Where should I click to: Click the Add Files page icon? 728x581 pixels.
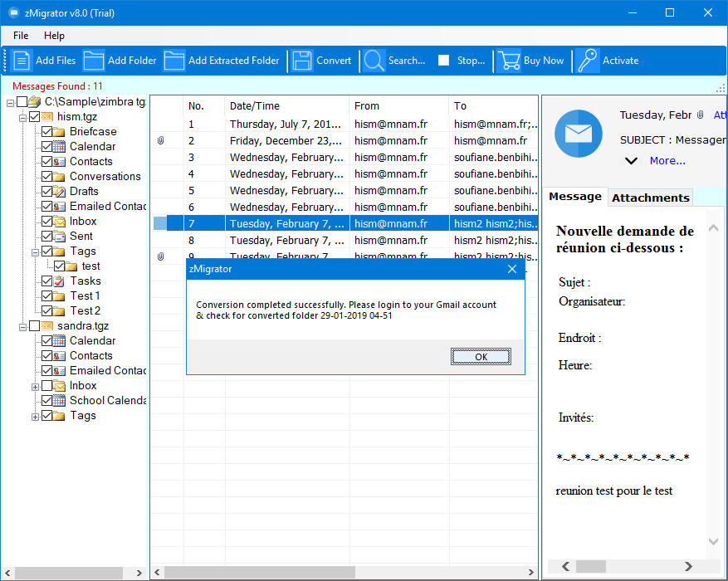(x=22, y=61)
